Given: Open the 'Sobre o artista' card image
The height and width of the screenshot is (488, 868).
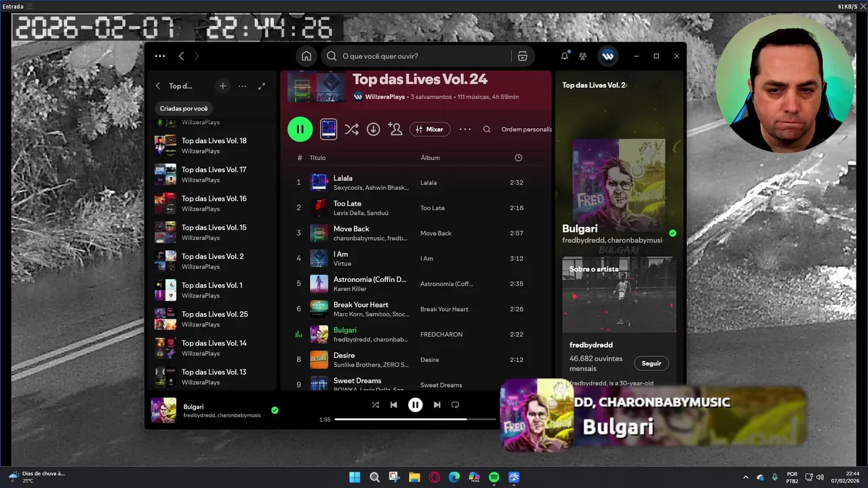Looking at the screenshot, I should pyautogui.click(x=618, y=294).
